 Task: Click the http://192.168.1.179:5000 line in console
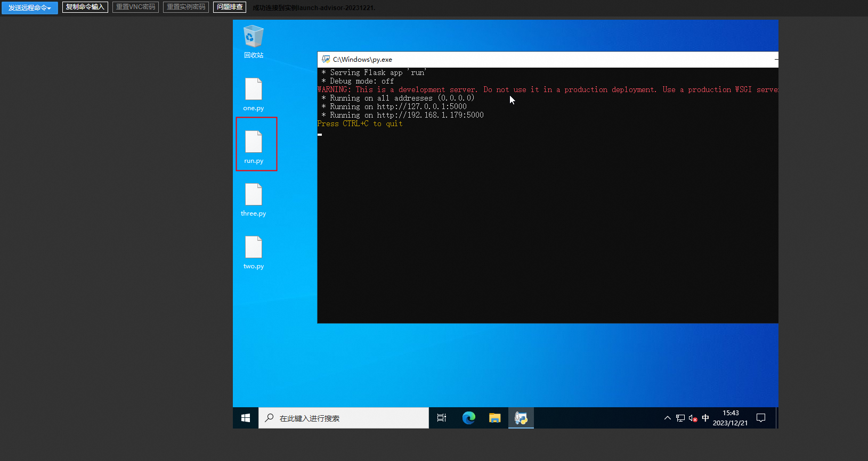coord(403,115)
